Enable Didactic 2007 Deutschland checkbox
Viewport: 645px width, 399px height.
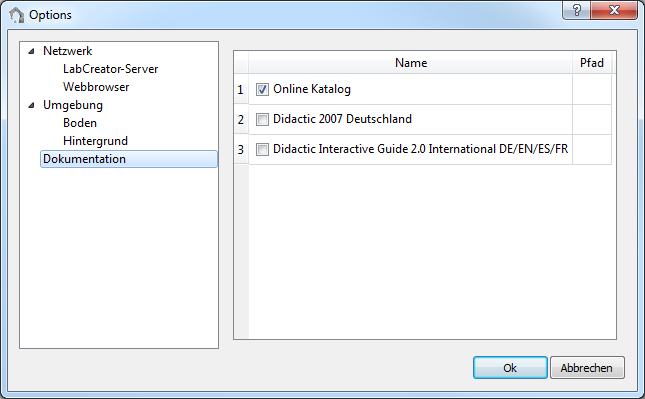click(262, 119)
